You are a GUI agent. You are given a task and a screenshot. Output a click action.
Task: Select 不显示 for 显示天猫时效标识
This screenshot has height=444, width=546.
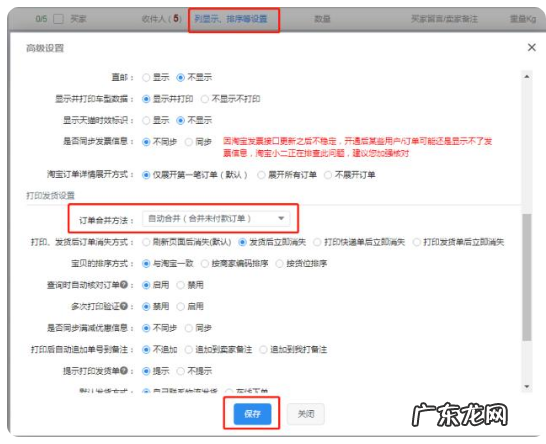(x=180, y=120)
